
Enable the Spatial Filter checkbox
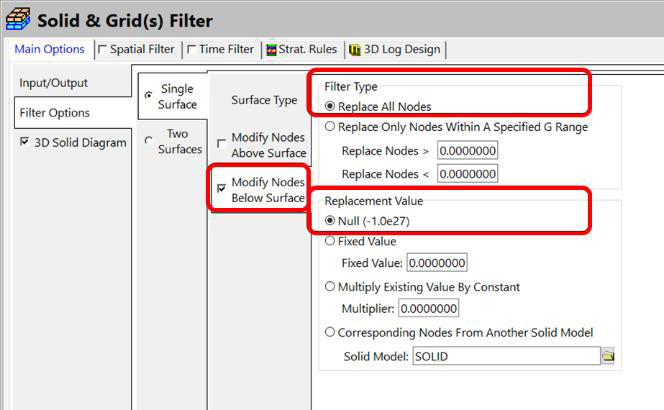click(x=103, y=50)
